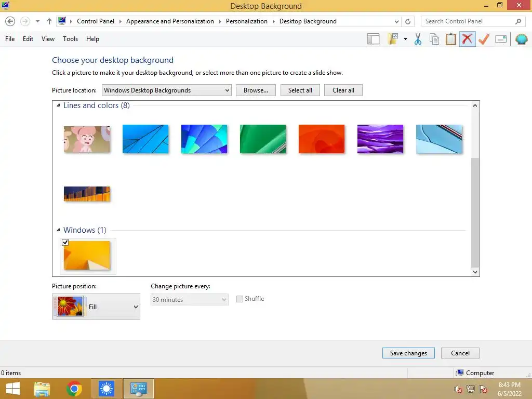Image resolution: width=532 pixels, height=399 pixels.
Task: Select the pink cartoon wallpaper thumbnail
Action: [87, 139]
